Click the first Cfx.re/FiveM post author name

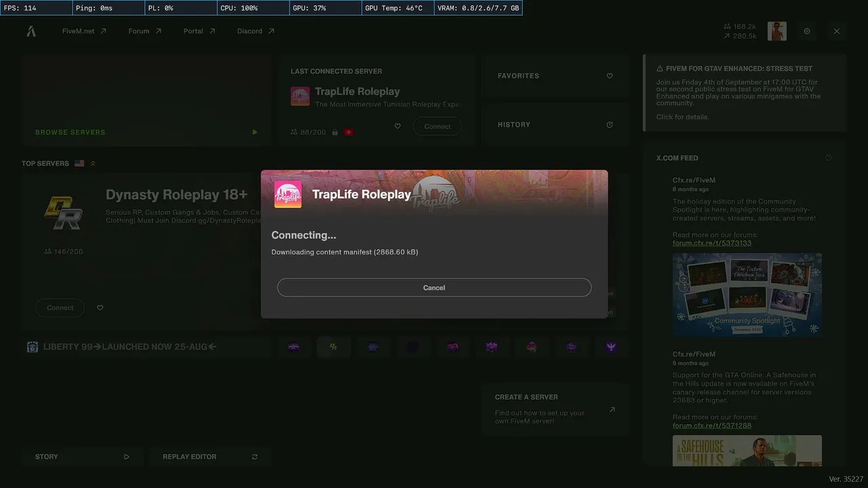(694, 180)
